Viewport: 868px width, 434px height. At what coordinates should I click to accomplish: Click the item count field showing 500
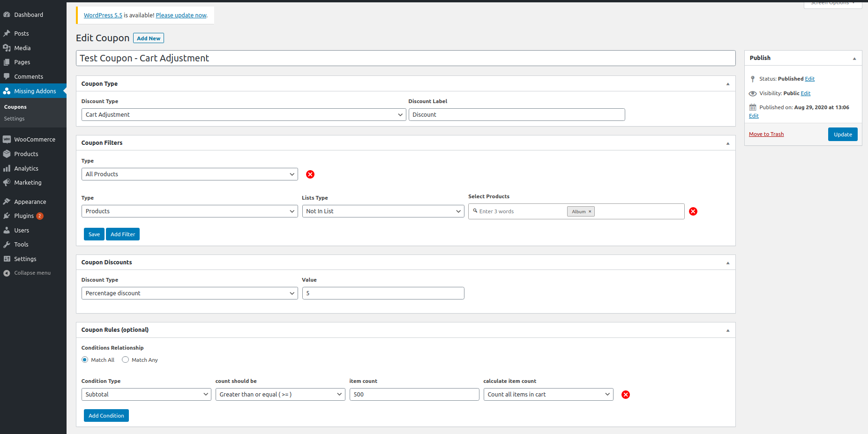coord(414,395)
